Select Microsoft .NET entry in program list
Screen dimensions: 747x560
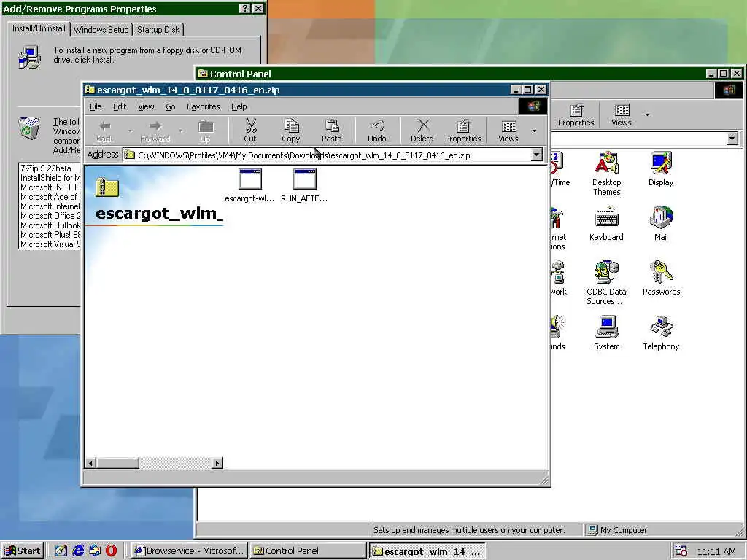point(50,187)
